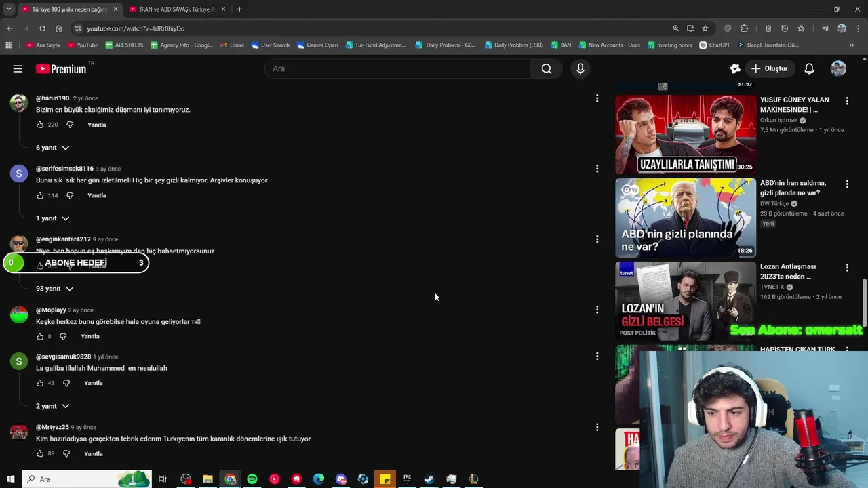Screen dimensions: 868x488
Task: Open options menu for @Mrtyvz35 comment
Action: tap(597, 427)
